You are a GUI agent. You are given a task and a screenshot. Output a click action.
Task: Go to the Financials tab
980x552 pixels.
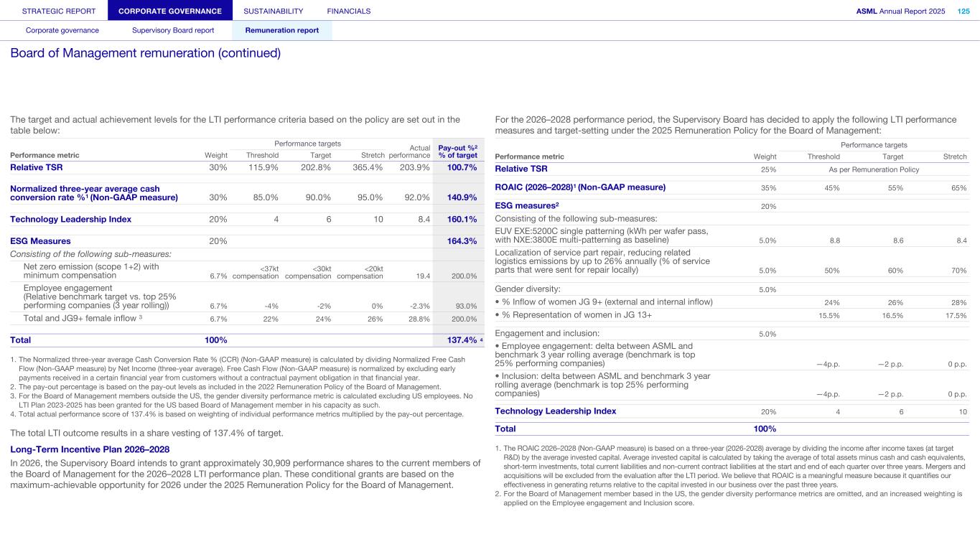(x=348, y=11)
